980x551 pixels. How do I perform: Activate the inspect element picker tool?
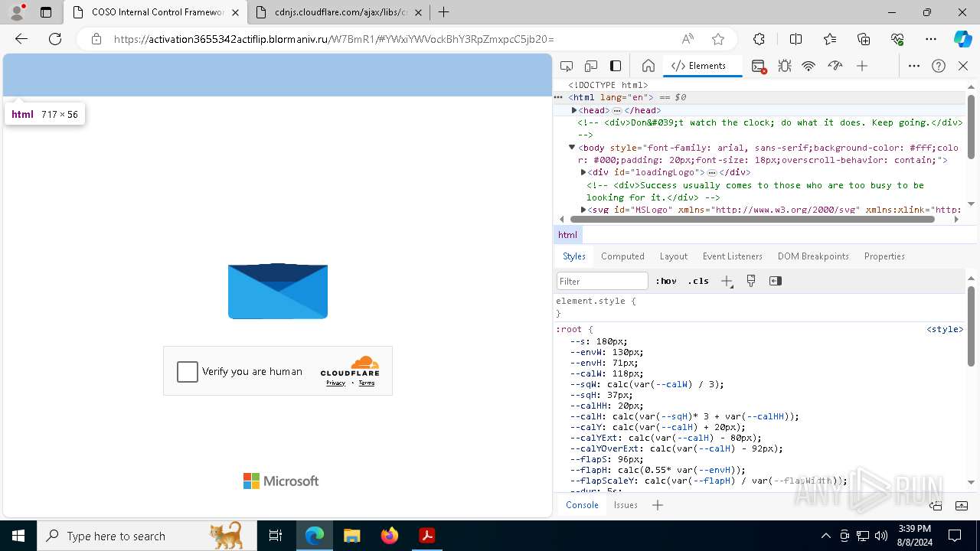(567, 66)
